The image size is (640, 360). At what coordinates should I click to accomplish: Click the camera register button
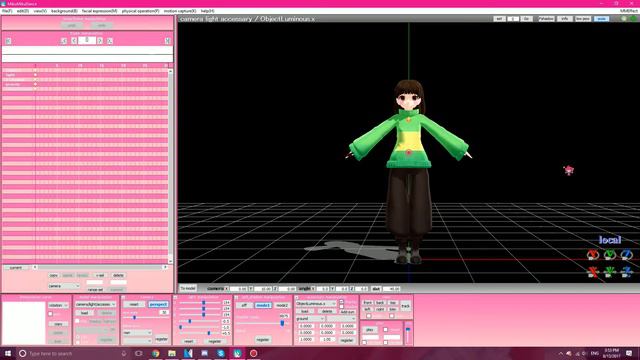(161, 339)
